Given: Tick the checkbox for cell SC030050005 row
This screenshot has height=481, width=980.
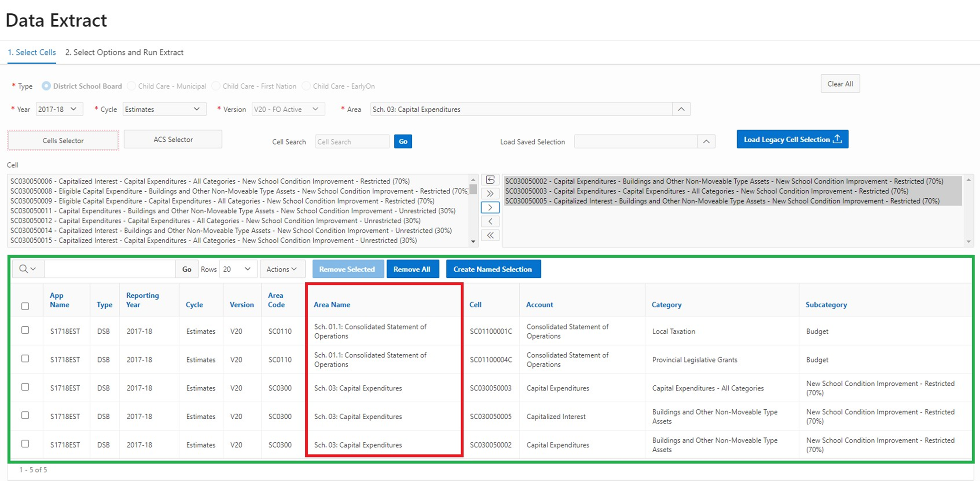Looking at the screenshot, I should point(25,416).
